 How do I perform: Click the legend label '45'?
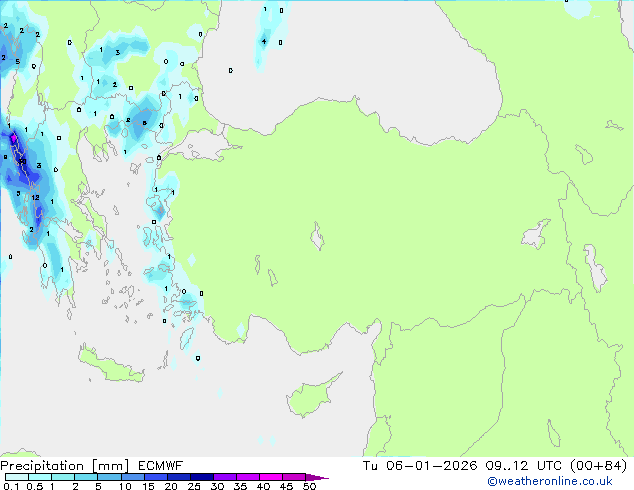pyautogui.click(x=286, y=486)
